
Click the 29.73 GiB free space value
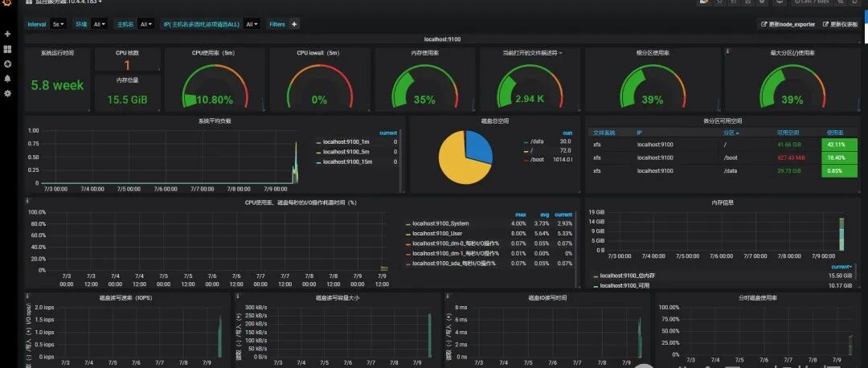[790, 171]
